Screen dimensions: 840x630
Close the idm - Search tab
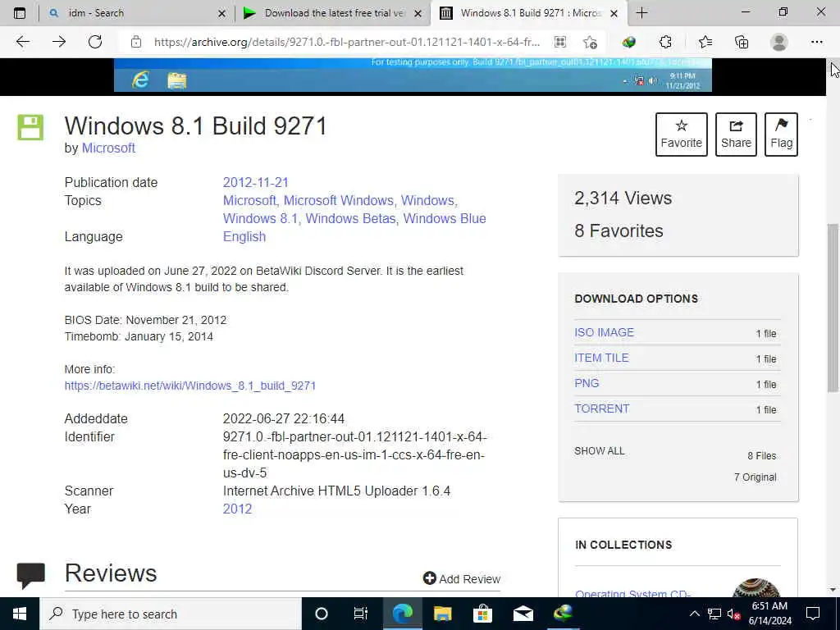221,13
